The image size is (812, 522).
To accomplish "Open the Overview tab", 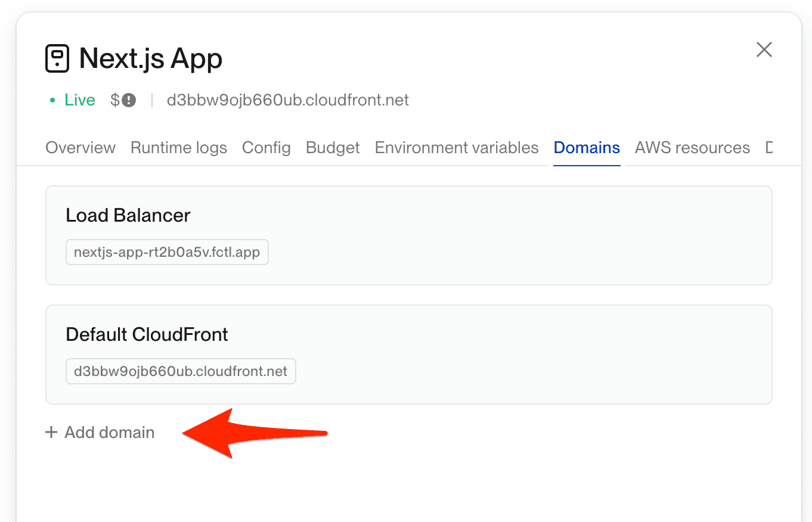I will [80, 148].
